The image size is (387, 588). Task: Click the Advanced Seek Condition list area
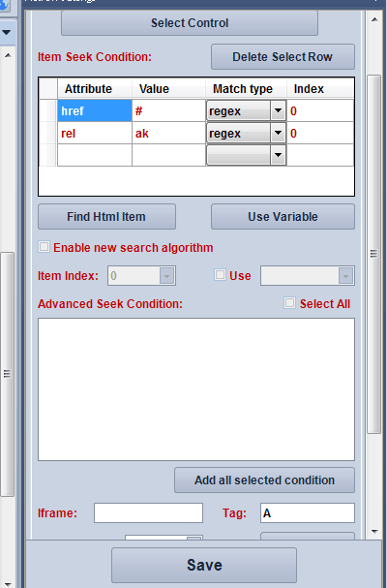(x=196, y=389)
